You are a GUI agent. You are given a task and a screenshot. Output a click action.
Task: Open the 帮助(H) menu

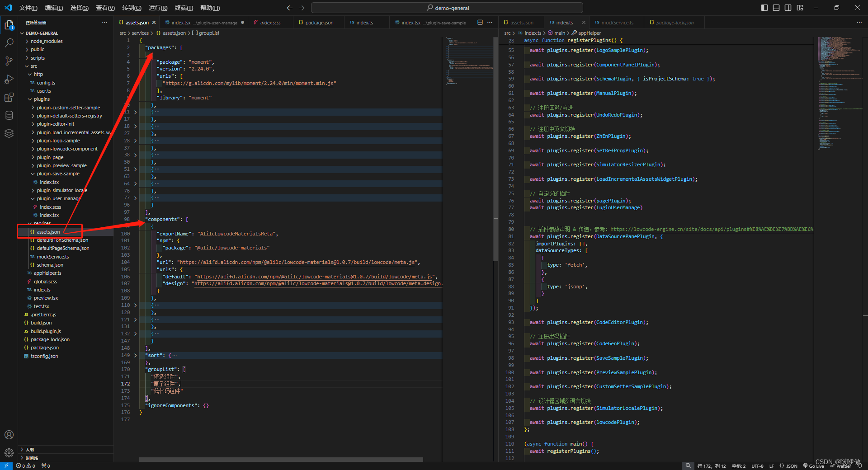(x=210, y=8)
